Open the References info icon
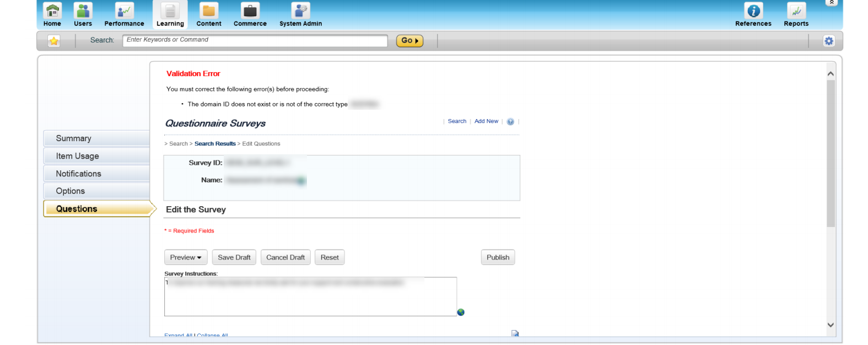 tap(753, 10)
